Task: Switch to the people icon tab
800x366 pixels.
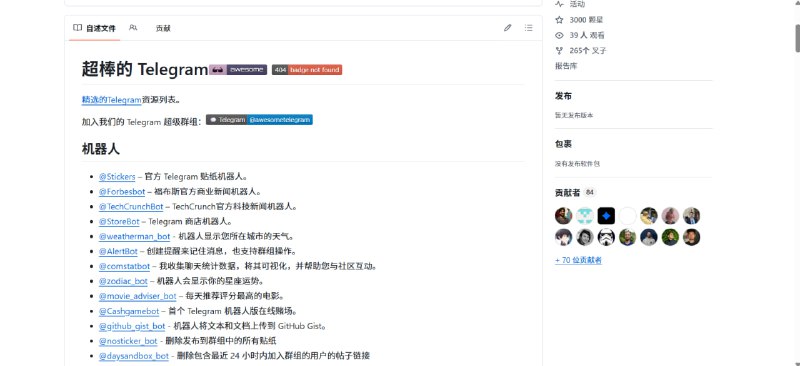Action: [133, 28]
